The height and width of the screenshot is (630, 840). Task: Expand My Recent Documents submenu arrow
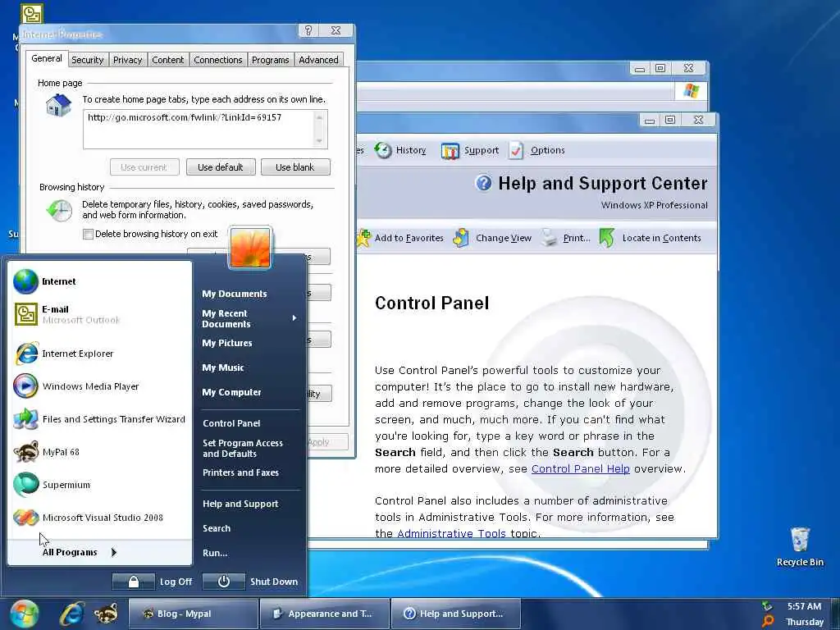tap(294, 318)
